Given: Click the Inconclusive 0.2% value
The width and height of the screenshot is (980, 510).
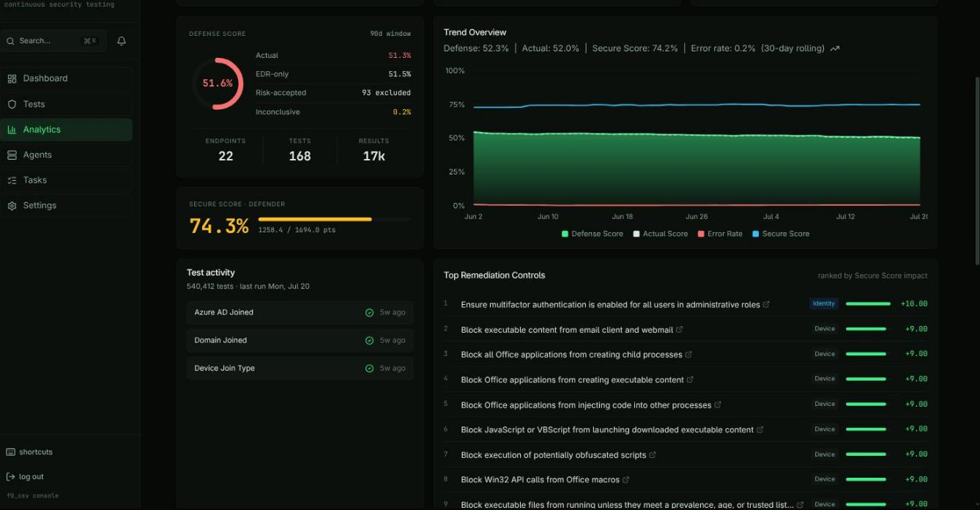Looking at the screenshot, I should click(401, 112).
